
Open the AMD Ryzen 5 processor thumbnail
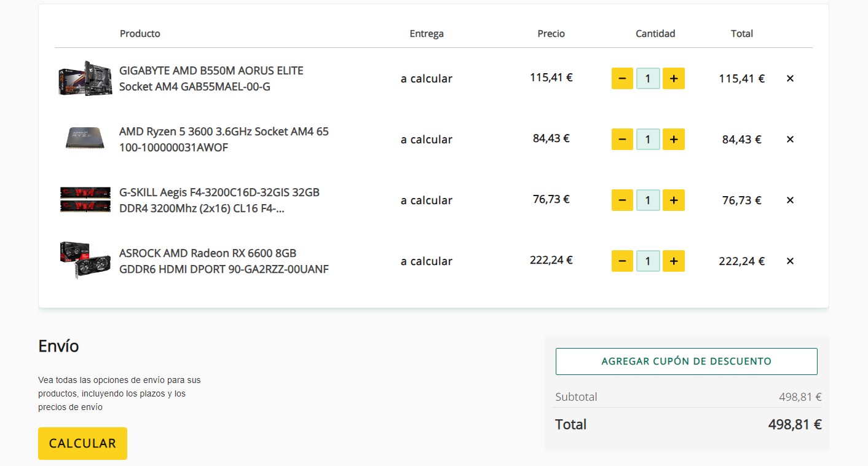(85, 139)
